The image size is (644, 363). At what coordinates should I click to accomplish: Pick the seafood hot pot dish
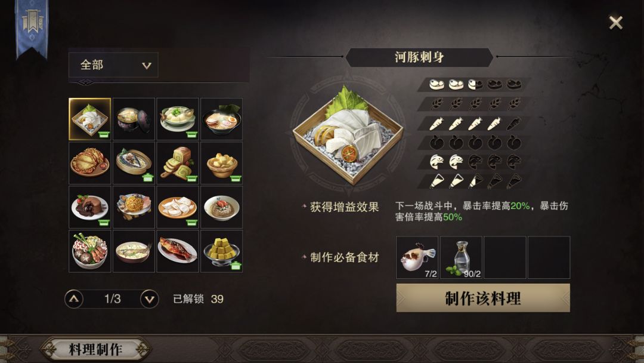89,251
